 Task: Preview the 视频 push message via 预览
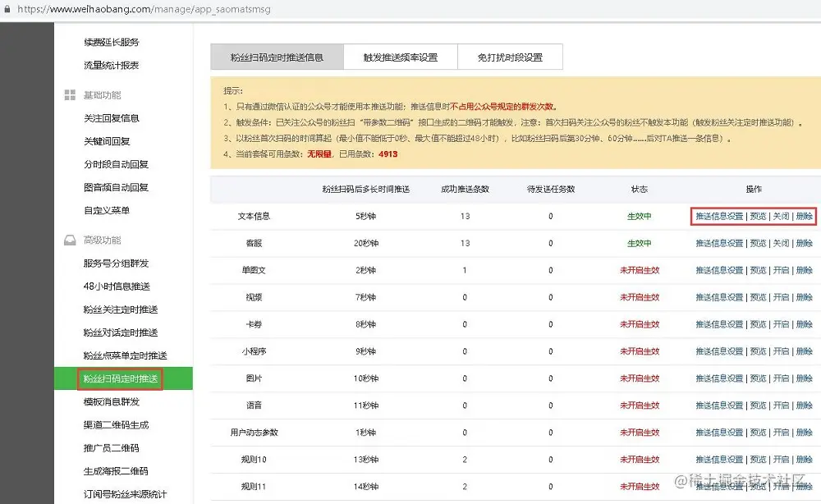759,297
